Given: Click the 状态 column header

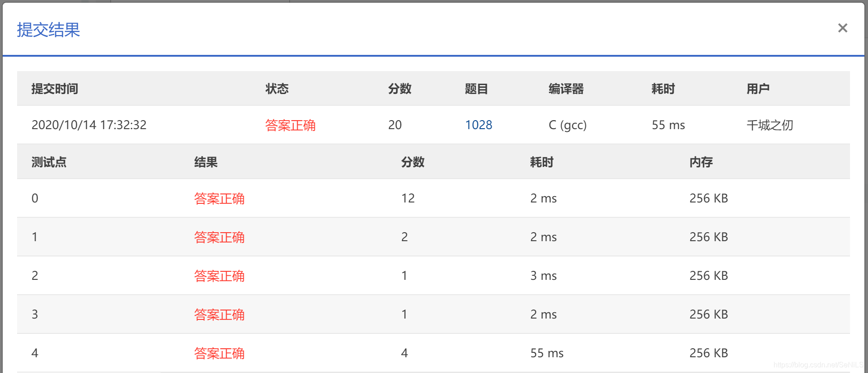Looking at the screenshot, I should point(277,89).
